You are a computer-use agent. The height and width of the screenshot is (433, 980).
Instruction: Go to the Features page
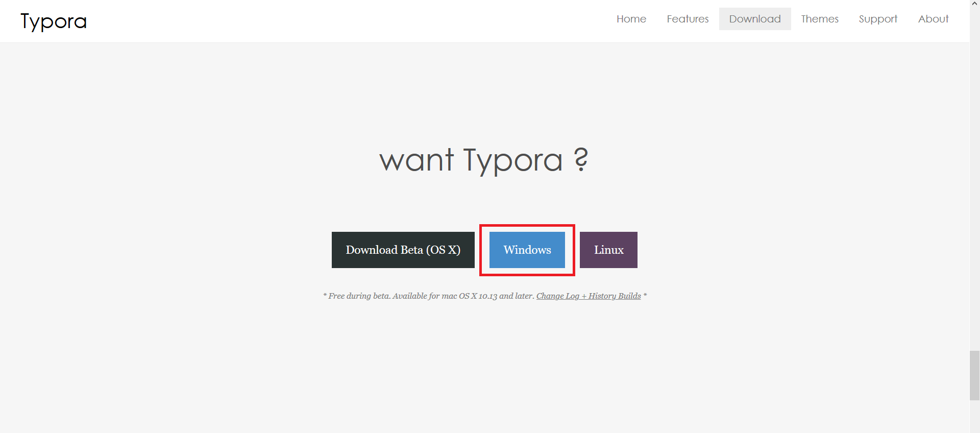[688, 19]
